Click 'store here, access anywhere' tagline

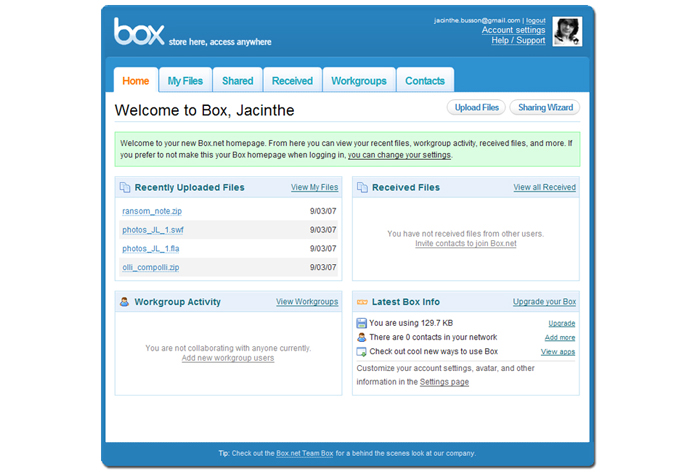coord(220,42)
